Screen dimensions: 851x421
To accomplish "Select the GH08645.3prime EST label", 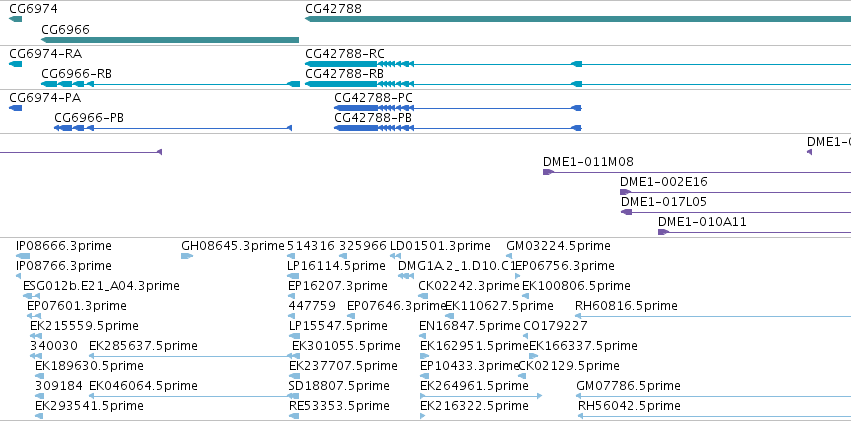I will pyautogui.click(x=233, y=246).
